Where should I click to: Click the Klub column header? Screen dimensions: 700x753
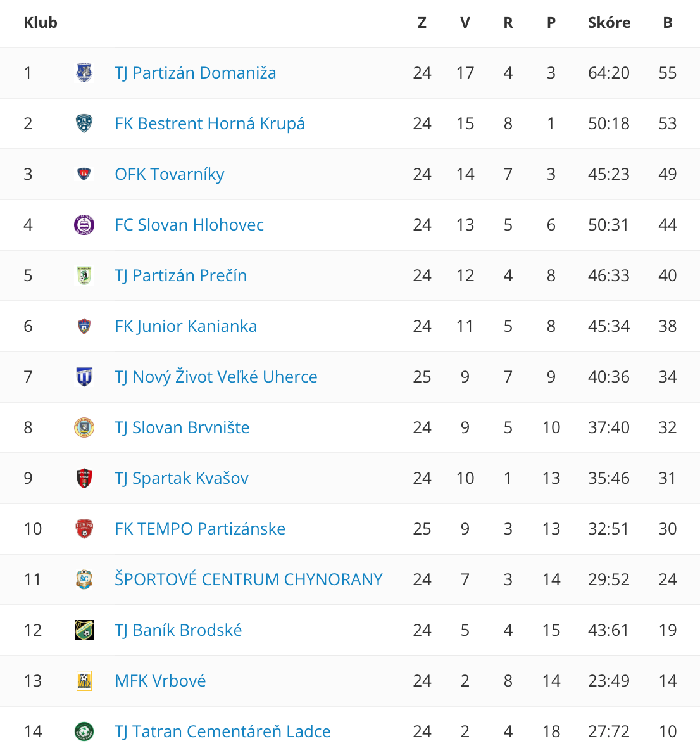point(41,23)
